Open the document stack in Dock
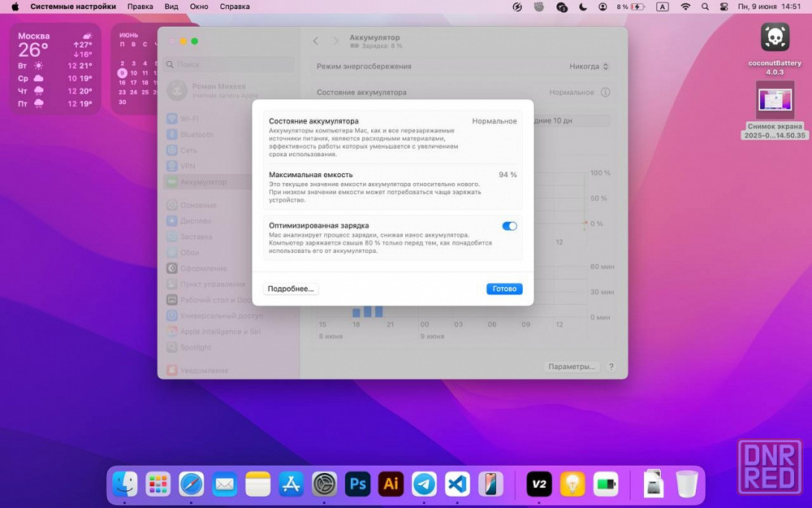 click(654, 484)
